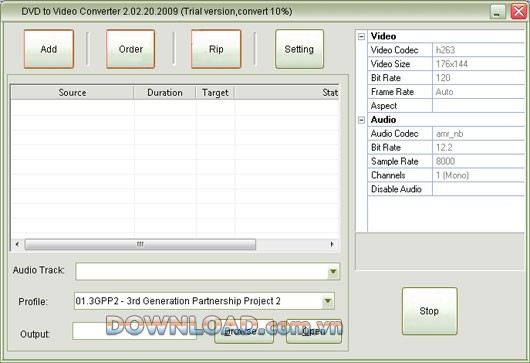The image size is (530, 363).
Task: Click the horizontal scrollbar thumb
Action: pos(140,244)
